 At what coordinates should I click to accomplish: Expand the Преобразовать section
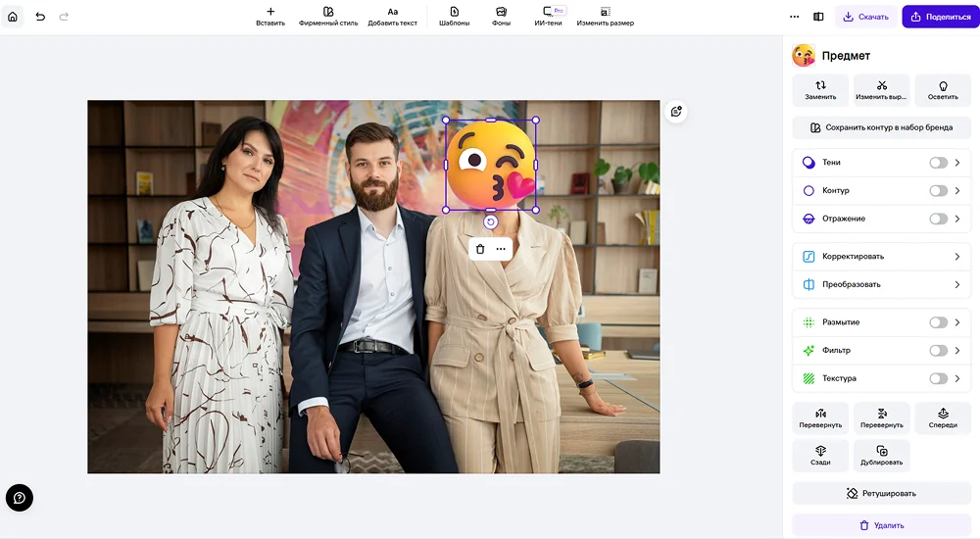[x=956, y=284]
